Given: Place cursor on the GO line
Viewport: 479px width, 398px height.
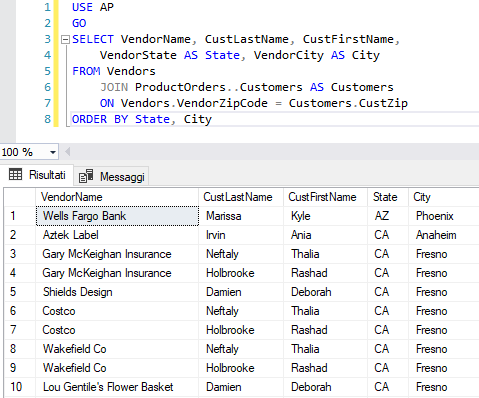Looking at the screenshot, I should [x=79, y=23].
